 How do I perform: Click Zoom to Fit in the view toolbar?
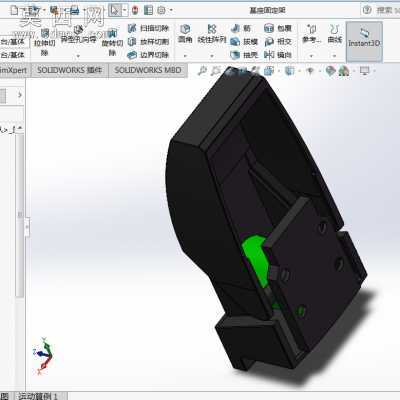(x=202, y=71)
